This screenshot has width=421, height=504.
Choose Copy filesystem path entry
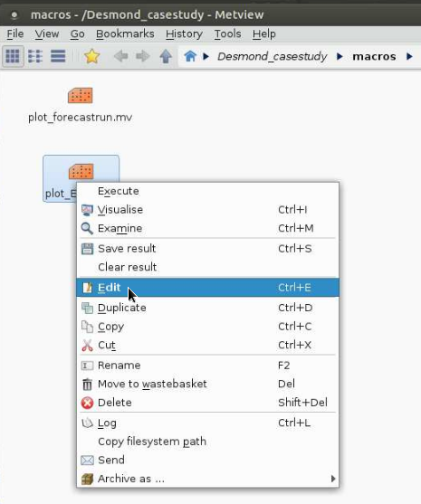(x=207, y=442)
